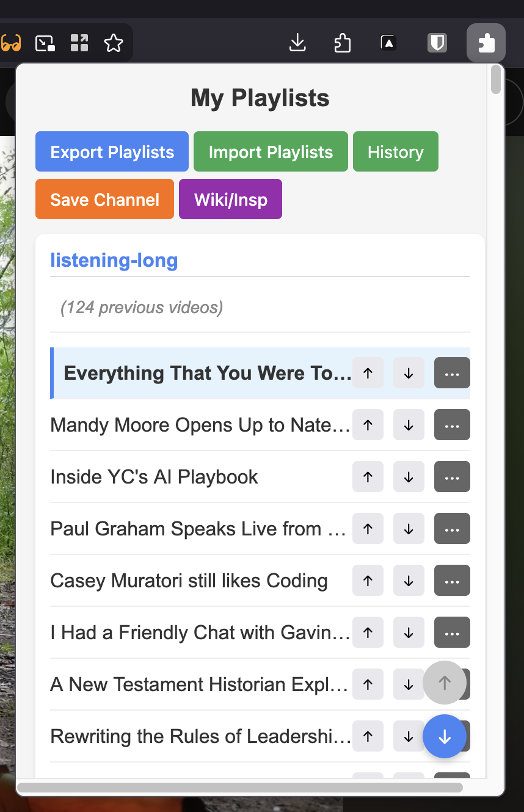Click the popup horizontal scrollbar
The image size is (524, 812).
point(239,788)
